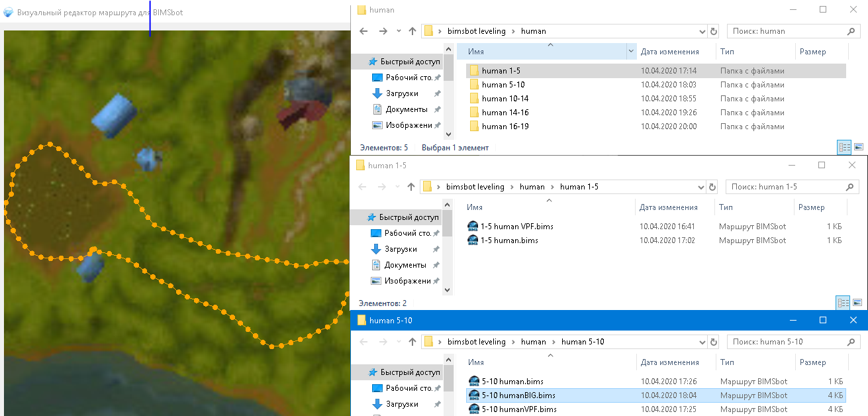Expand address bar history in human window
The height and width of the screenshot is (416, 868).
click(702, 31)
